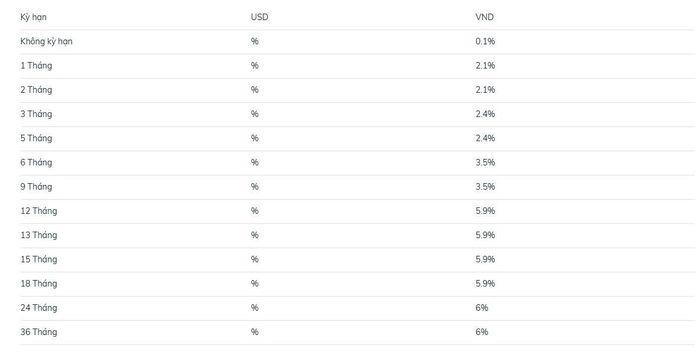Click the USD cell for 15 Tháng

click(254, 259)
